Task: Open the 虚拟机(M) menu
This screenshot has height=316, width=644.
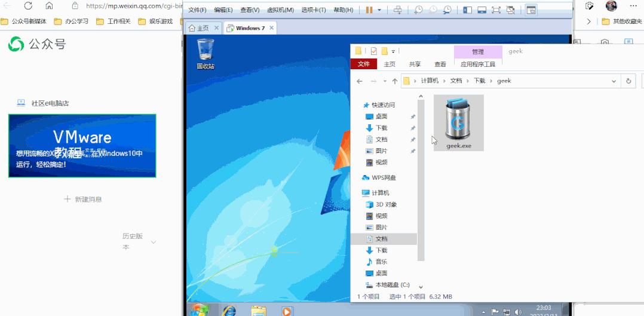Action: coord(280,10)
